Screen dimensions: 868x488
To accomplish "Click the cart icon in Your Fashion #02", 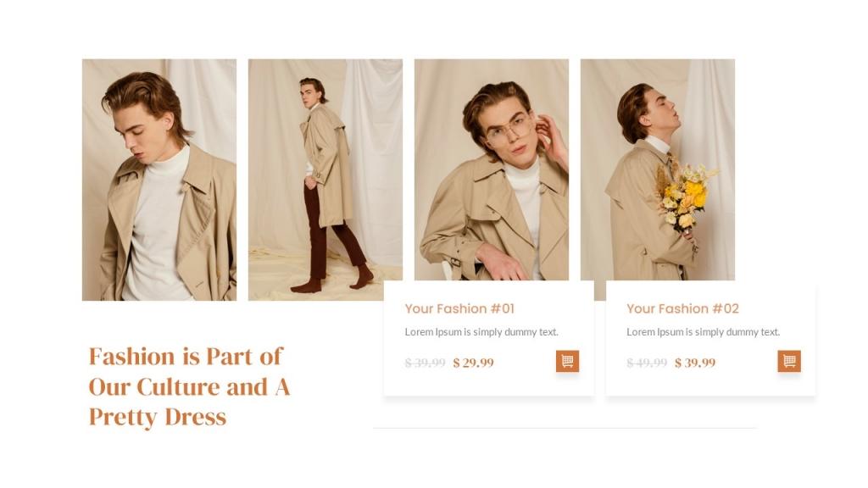I will (x=789, y=362).
